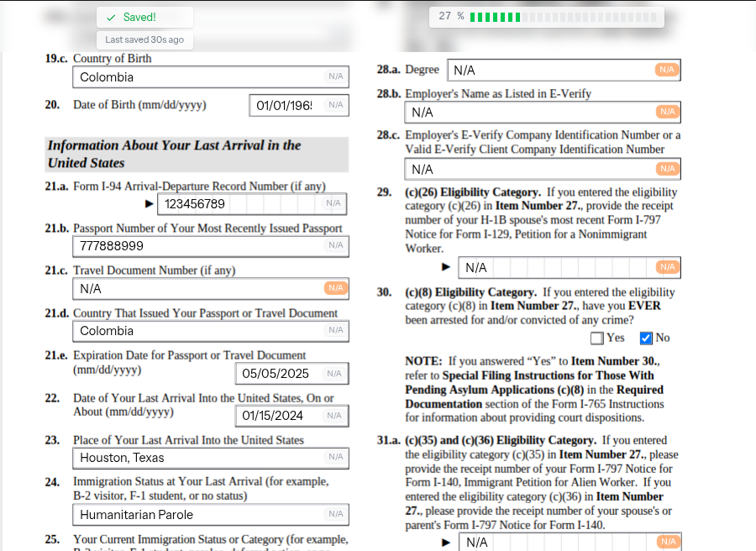Click the I-94 record number field

point(239,203)
